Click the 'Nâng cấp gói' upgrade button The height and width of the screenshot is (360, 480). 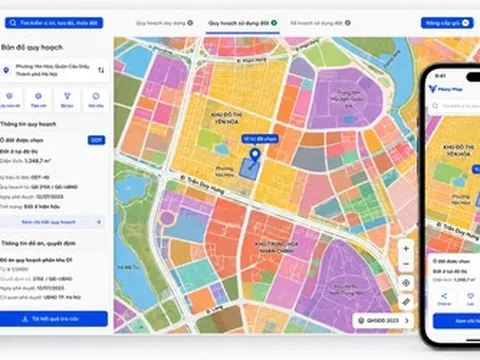(447, 23)
